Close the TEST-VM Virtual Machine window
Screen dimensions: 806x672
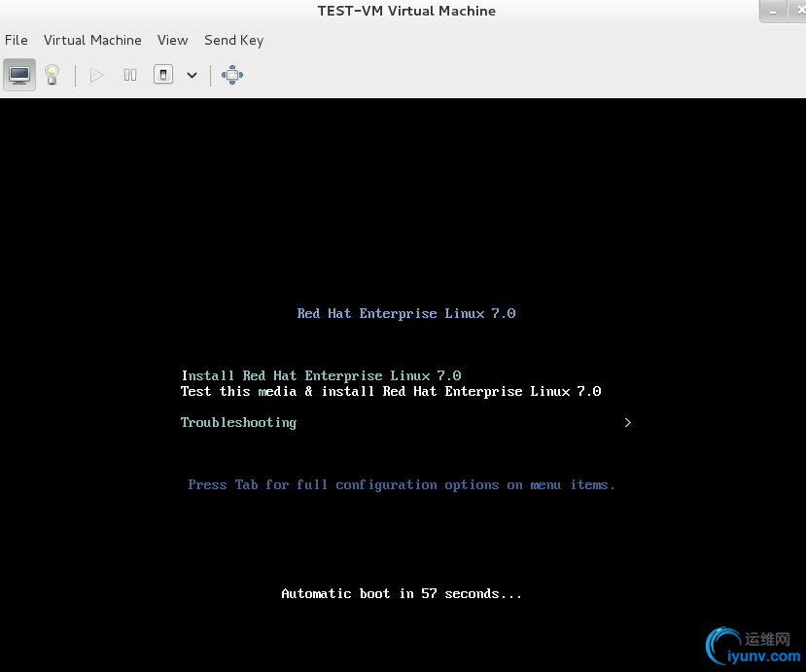click(x=798, y=11)
